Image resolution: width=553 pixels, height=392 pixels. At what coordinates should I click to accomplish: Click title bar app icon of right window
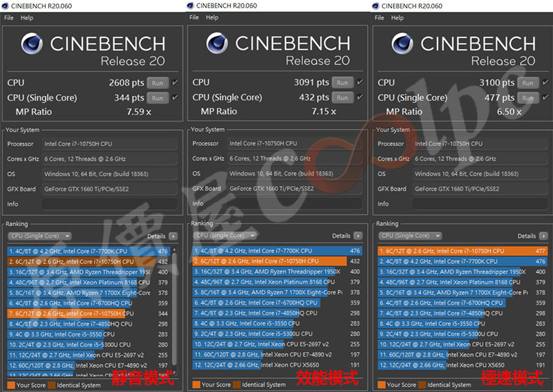point(375,6)
